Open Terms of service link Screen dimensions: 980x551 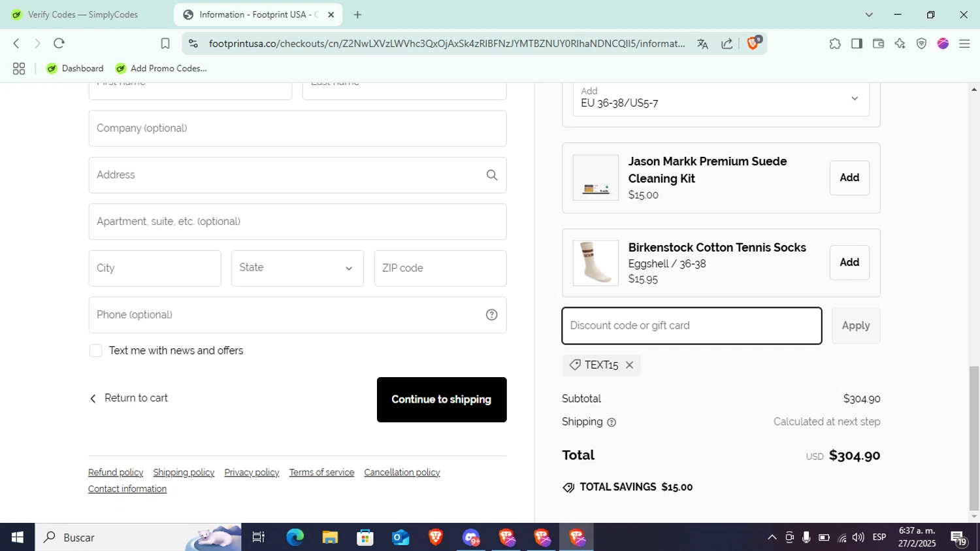321,473
